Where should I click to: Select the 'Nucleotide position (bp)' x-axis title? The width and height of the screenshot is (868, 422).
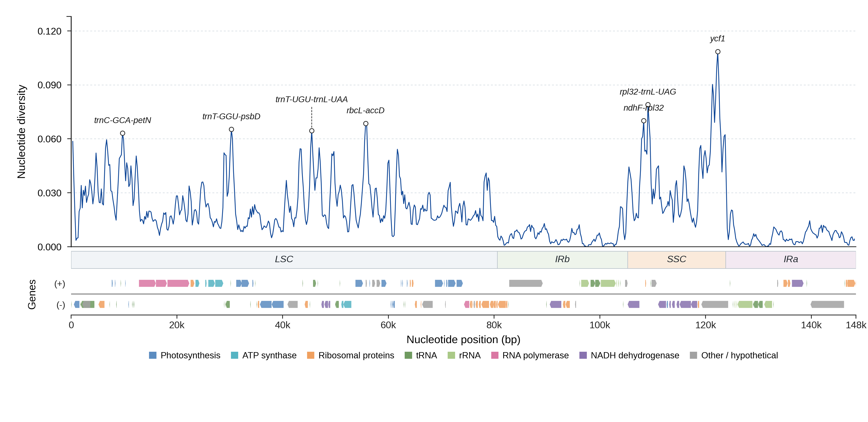coord(463,339)
